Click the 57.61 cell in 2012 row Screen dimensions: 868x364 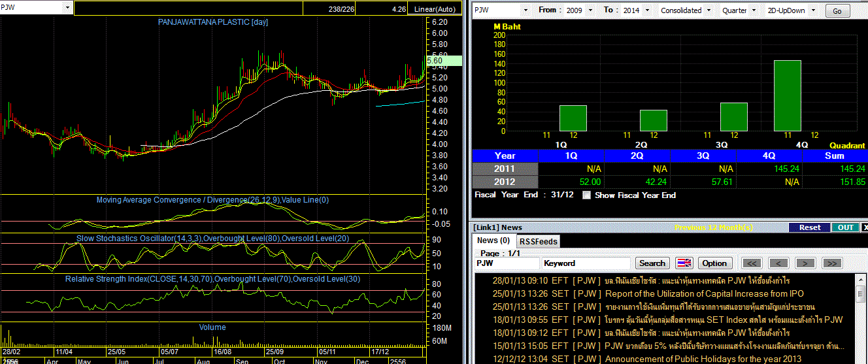[703, 182]
